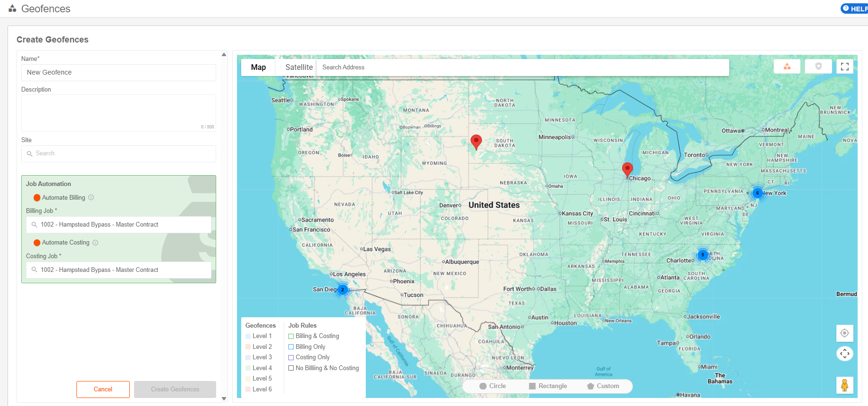Check the Billing Only job rule
Screen dimensions: 868x406
click(x=291, y=347)
